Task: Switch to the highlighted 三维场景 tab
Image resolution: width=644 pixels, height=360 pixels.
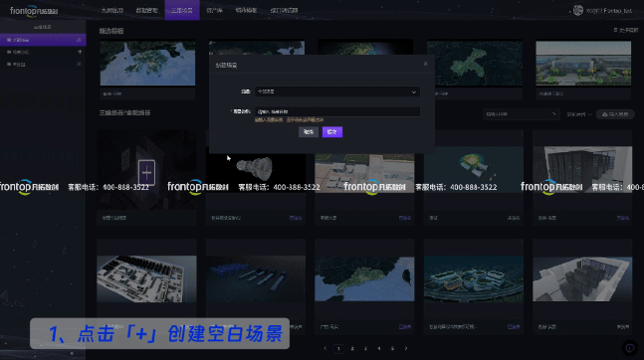Action: (x=182, y=10)
